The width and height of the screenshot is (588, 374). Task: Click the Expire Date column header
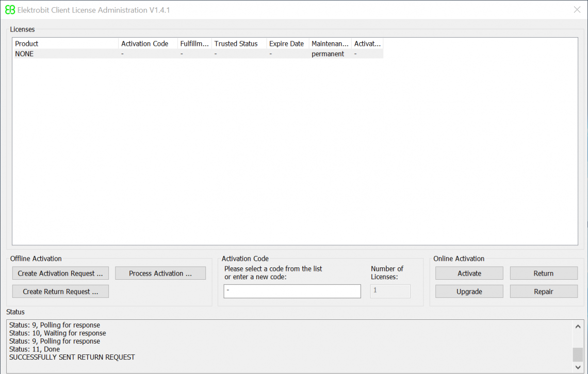[287, 44]
